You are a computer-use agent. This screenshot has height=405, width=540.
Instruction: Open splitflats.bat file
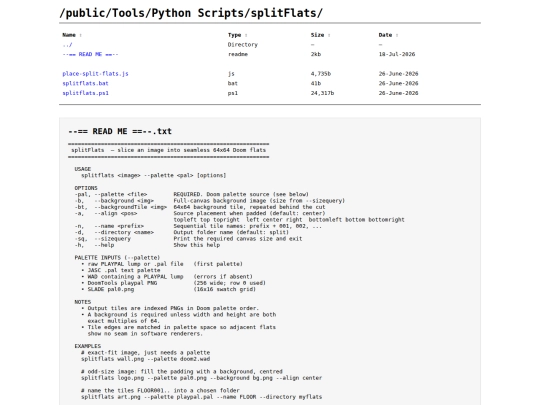tap(85, 83)
